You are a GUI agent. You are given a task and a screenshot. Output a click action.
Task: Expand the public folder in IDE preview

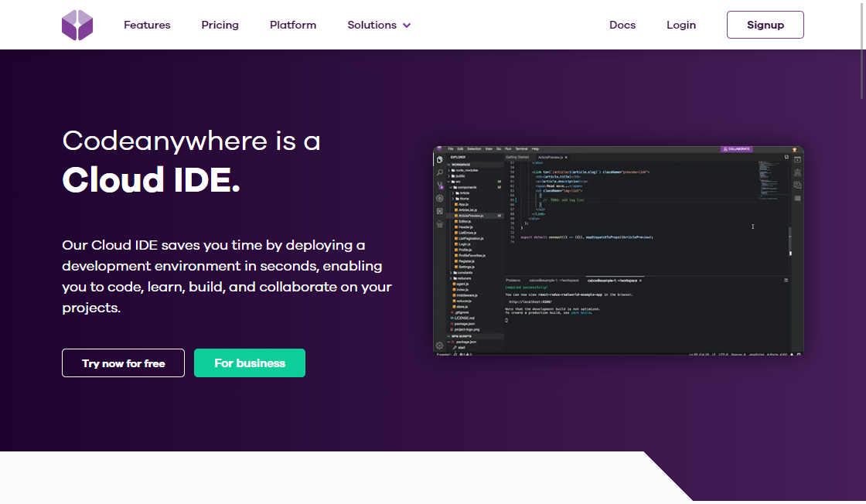(457, 176)
